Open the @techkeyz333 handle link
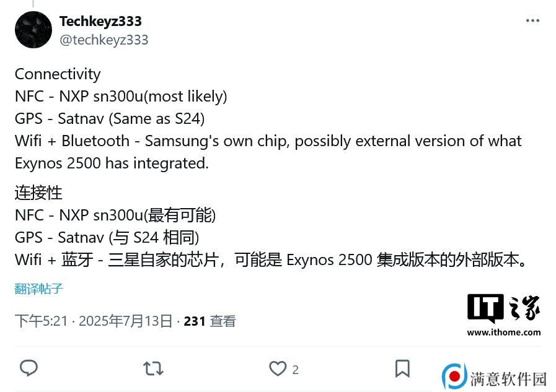556x392 pixels. [x=104, y=40]
